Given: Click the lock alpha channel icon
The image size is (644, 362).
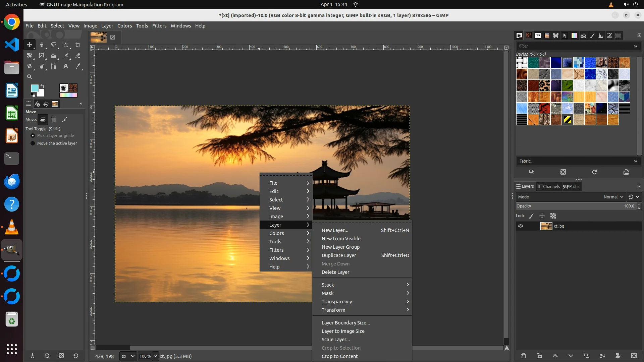Looking at the screenshot, I should [553, 216].
